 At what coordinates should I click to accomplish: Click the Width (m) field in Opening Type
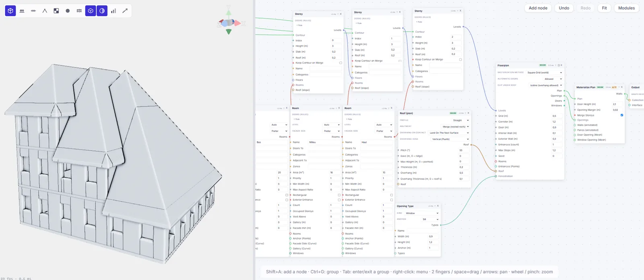(x=433, y=237)
